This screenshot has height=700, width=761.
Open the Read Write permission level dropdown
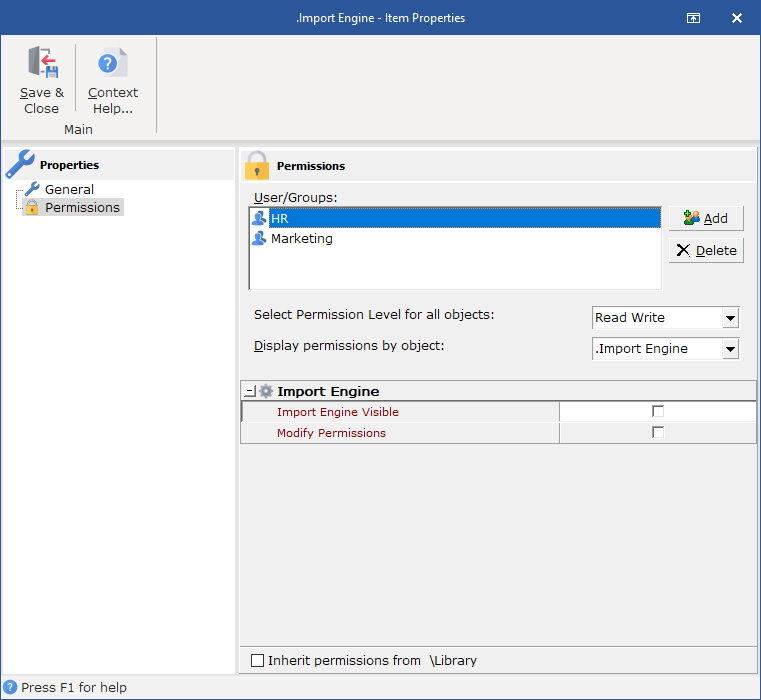[730, 318]
